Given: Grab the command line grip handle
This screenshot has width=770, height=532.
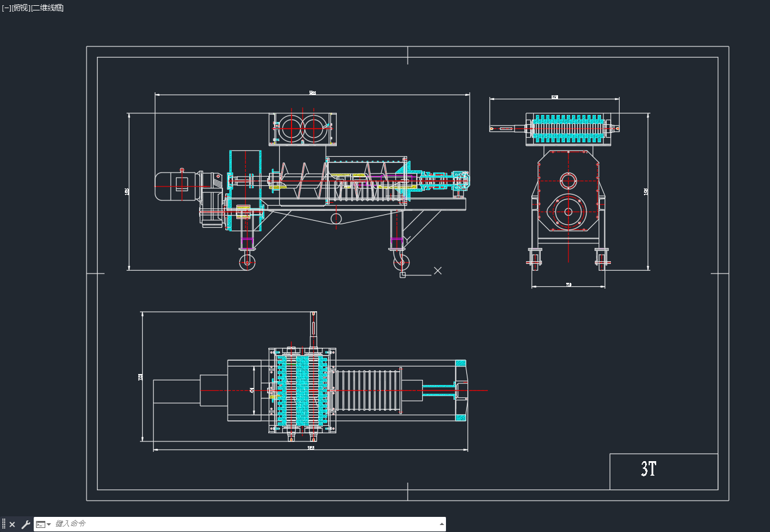Looking at the screenshot, I should [x=3, y=524].
